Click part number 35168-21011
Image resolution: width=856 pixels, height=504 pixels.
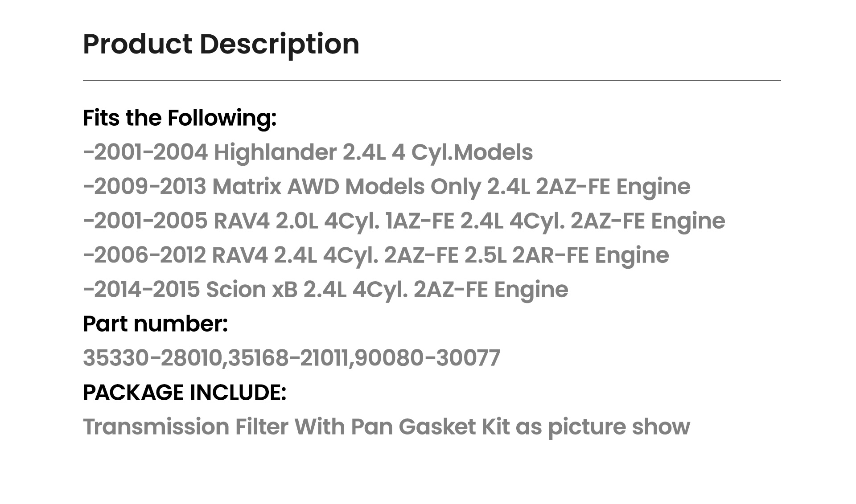[288, 358]
